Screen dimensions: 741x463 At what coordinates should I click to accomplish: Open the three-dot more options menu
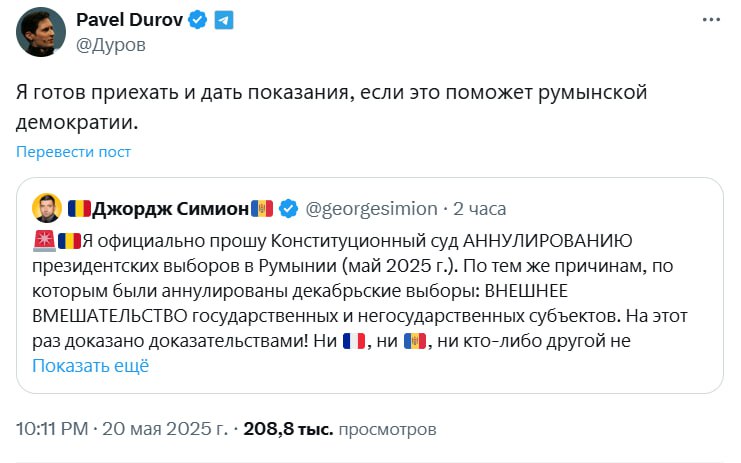click(x=709, y=21)
